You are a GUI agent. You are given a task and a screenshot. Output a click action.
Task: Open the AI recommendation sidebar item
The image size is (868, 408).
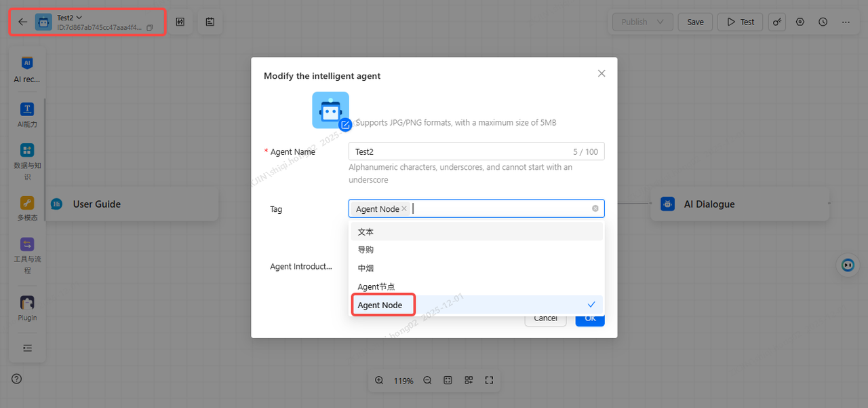27,70
